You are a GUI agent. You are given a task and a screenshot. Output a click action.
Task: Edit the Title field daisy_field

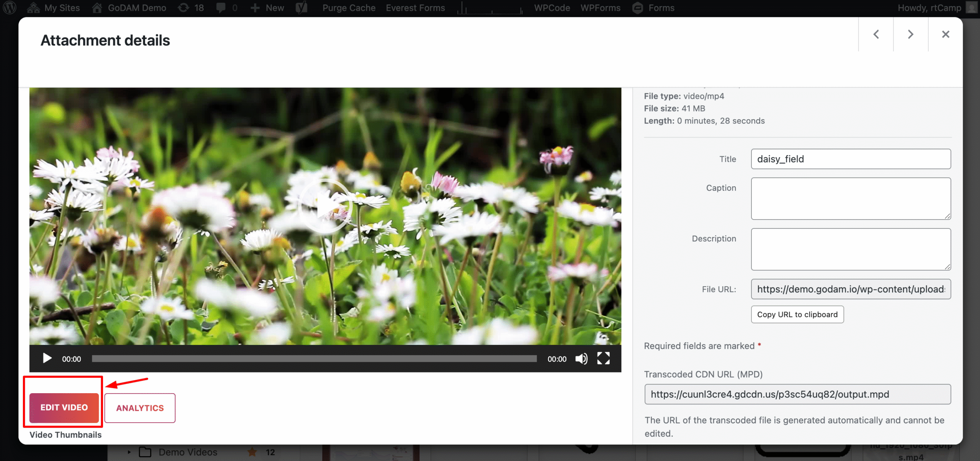click(x=851, y=159)
